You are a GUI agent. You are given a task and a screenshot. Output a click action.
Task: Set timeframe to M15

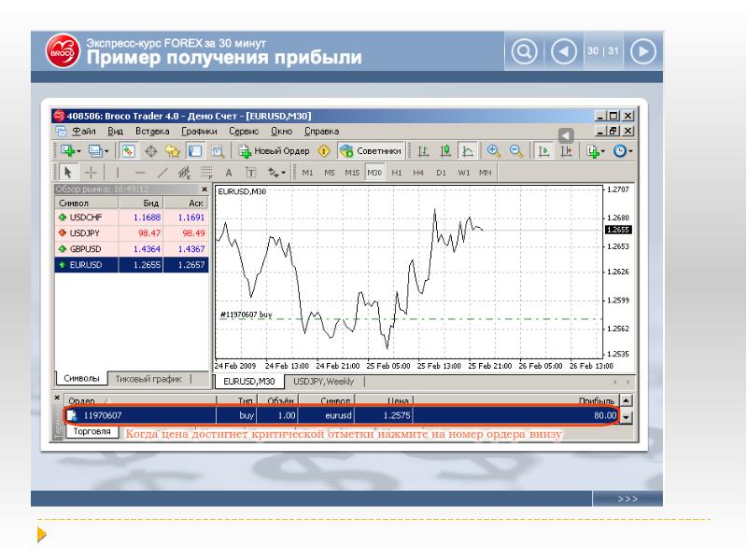point(352,173)
